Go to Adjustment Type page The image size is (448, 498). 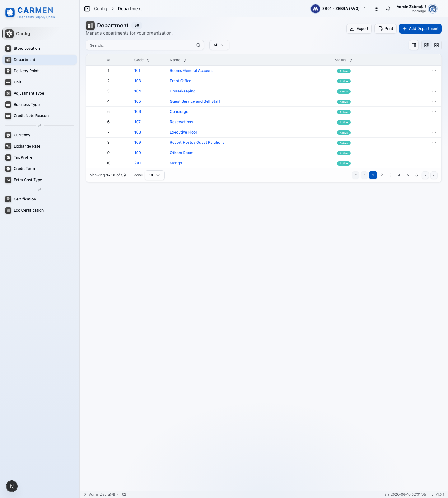40,93
